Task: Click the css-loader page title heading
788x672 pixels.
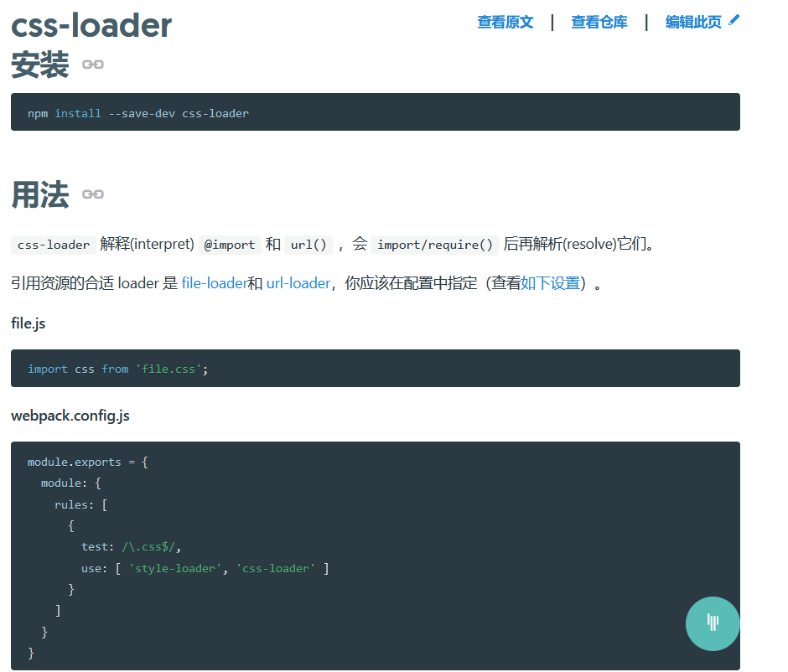Action: coord(91,25)
